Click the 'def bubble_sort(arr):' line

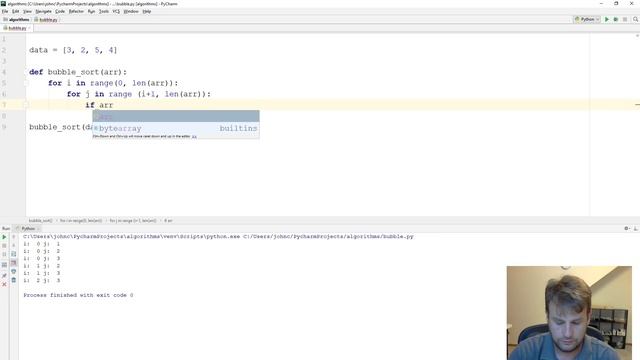pos(78,72)
